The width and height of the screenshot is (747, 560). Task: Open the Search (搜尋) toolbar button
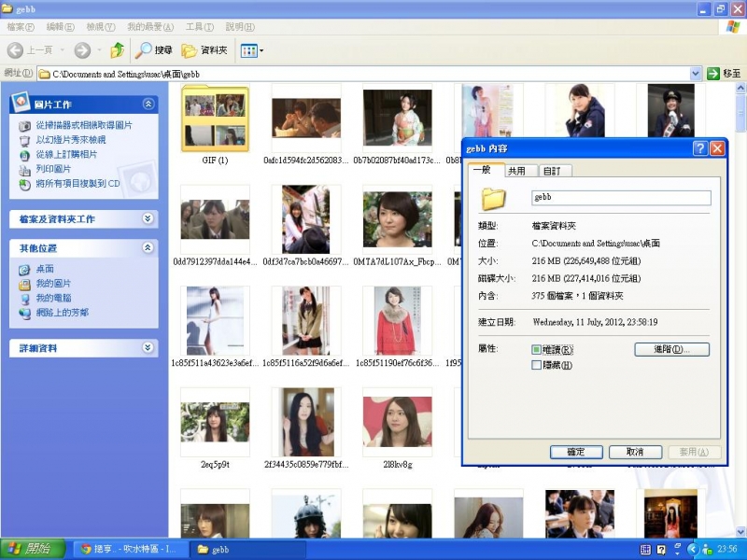154,50
